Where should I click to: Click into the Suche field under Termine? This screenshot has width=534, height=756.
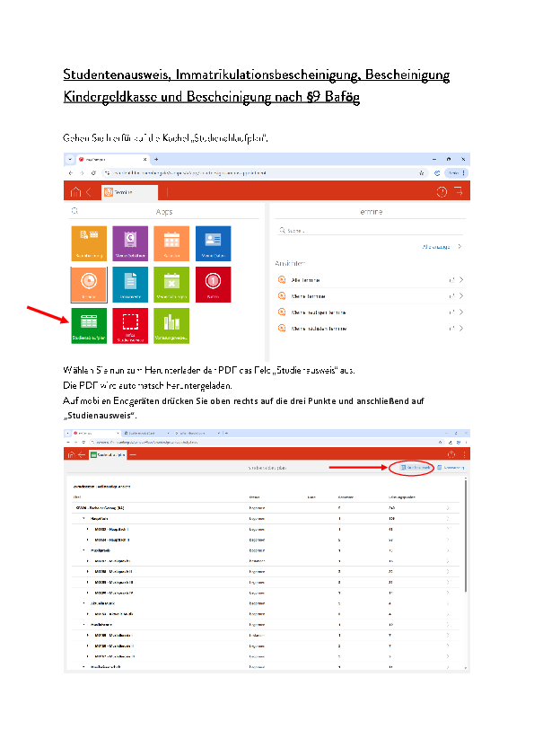(x=370, y=231)
